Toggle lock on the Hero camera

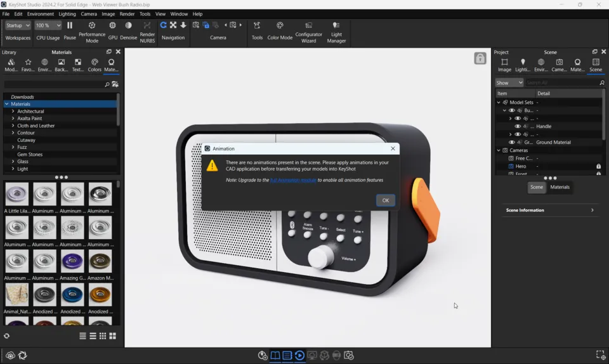pyautogui.click(x=598, y=166)
